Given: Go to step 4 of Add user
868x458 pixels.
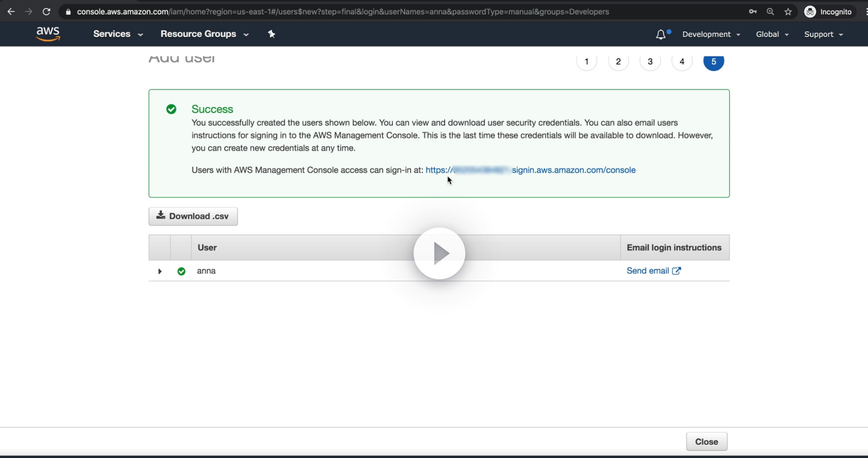Looking at the screenshot, I should click(682, 61).
